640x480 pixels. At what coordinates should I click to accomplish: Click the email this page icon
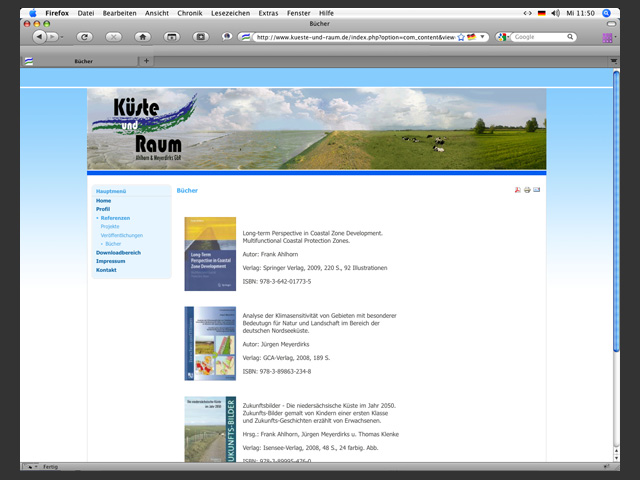click(536, 190)
